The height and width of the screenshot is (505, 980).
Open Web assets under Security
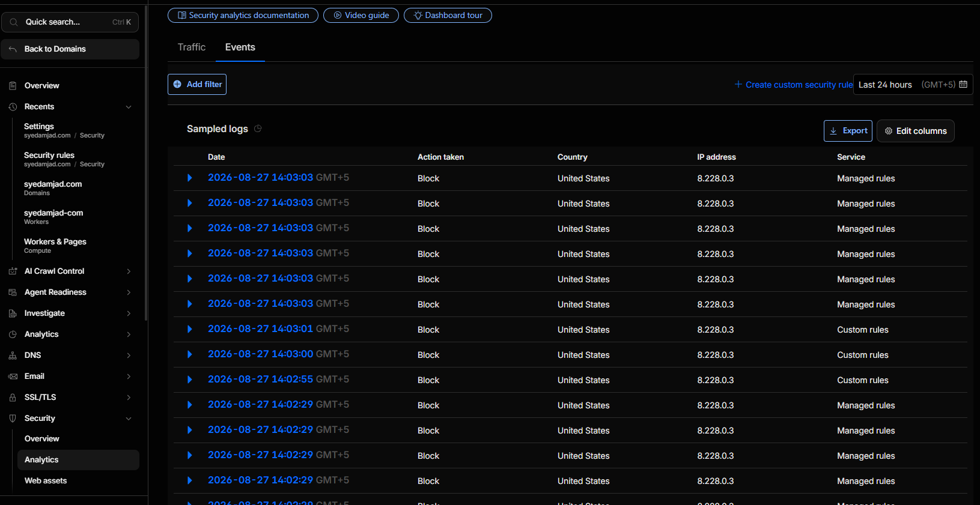[78, 481]
